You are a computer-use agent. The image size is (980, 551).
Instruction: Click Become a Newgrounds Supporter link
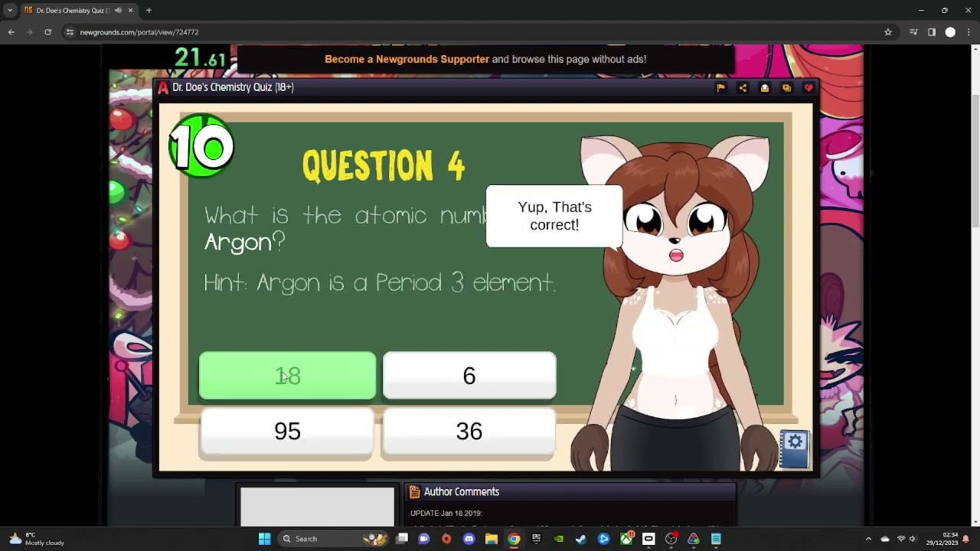click(x=407, y=59)
